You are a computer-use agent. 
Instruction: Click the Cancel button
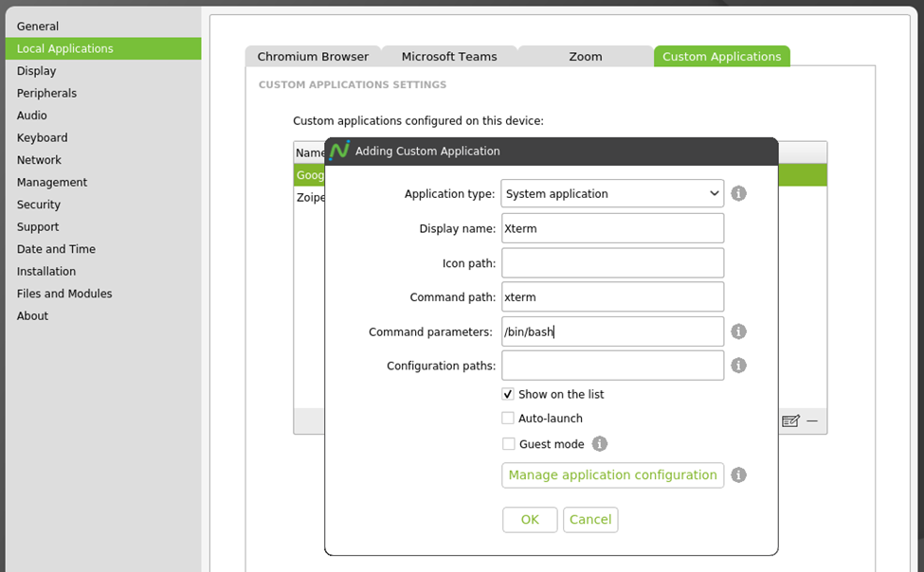click(590, 520)
